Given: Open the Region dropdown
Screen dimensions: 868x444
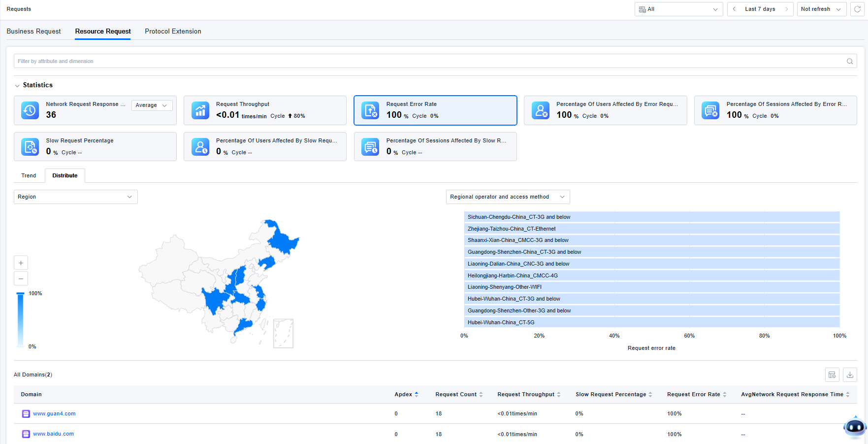Looking at the screenshot, I should pos(75,197).
